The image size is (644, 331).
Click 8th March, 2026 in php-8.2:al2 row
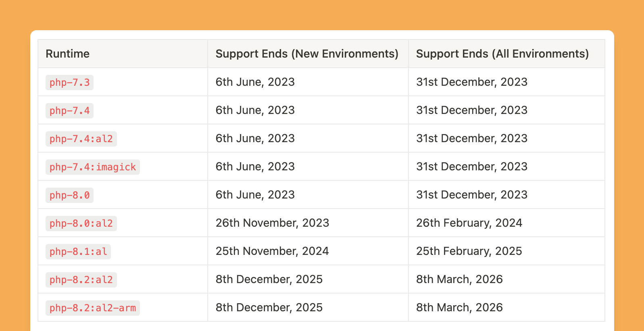coord(459,279)
